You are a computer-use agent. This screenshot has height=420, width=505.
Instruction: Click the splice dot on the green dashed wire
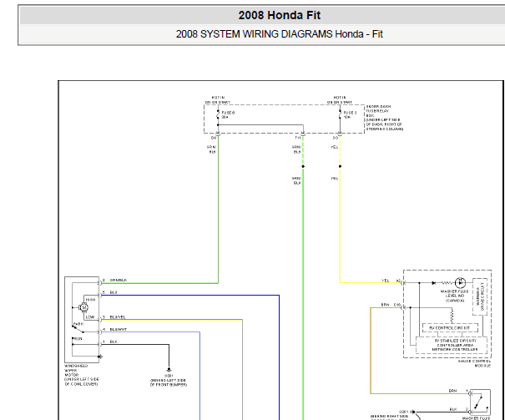pyautogui.click(x=303, y=166)
